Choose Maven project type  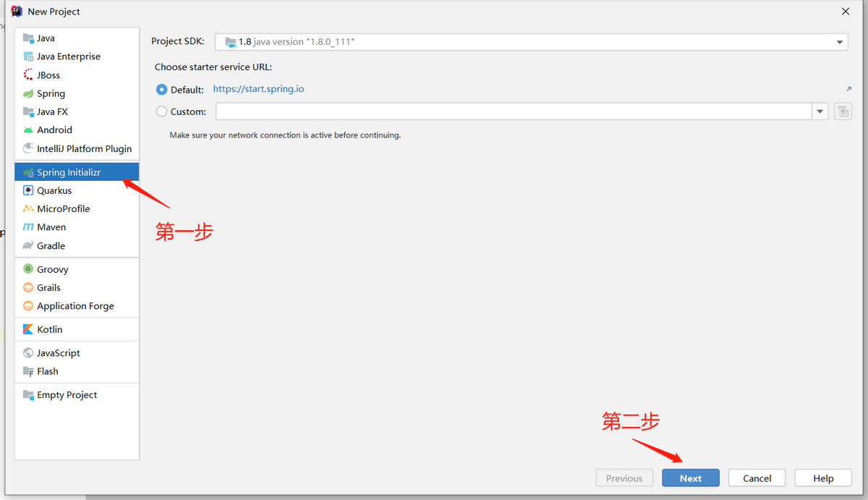(x=77, y=227)
